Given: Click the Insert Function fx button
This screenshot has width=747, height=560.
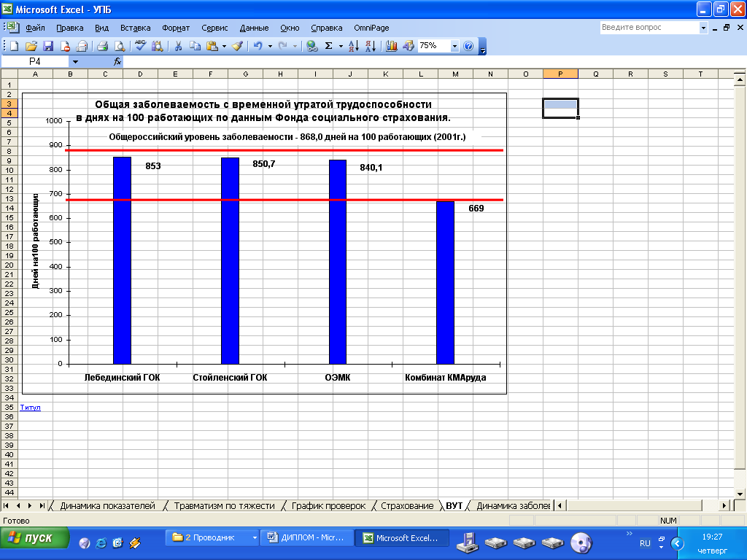Looking at the screenshot, I should pyautogui.click(x=117, y=62).
